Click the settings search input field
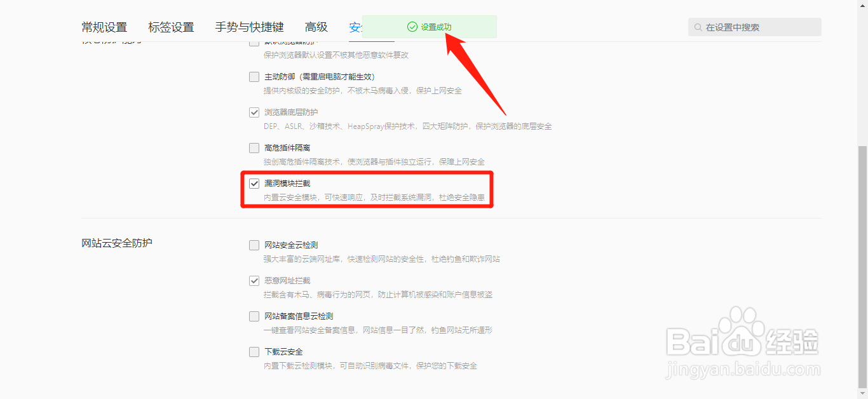 756,27
